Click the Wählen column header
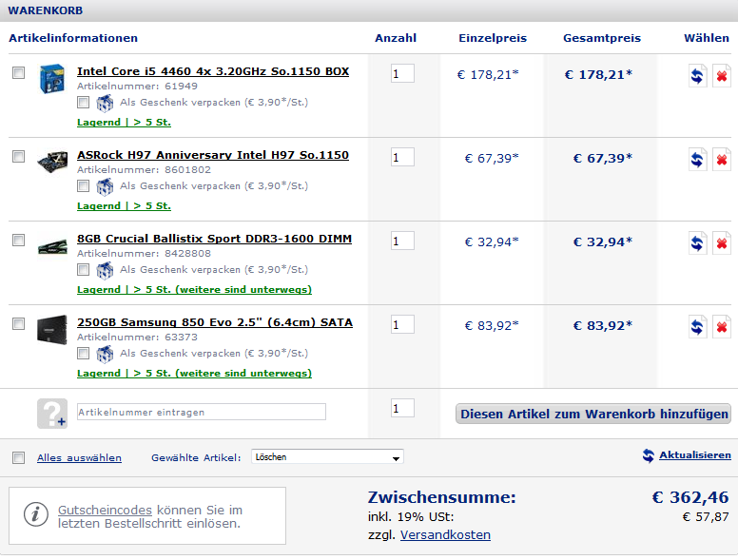Screen dimensions: 738x560 707,38
